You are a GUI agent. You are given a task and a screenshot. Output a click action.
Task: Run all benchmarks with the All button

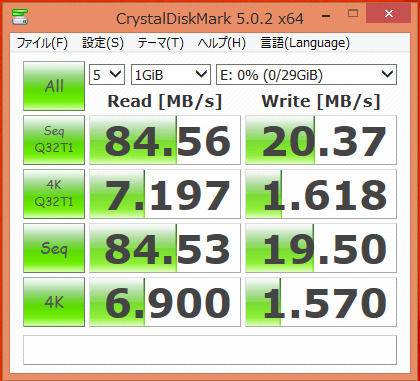[54, 86]
